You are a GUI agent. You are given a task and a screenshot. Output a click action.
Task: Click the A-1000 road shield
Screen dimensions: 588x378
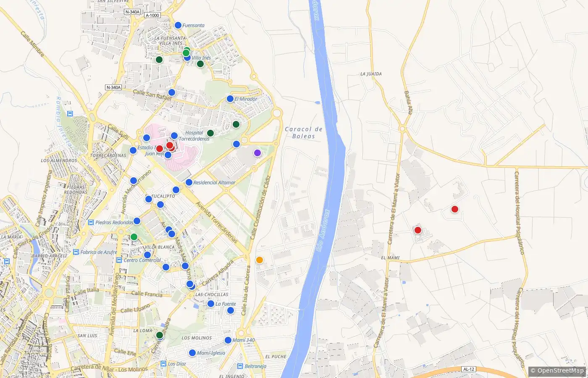point(152,16)
